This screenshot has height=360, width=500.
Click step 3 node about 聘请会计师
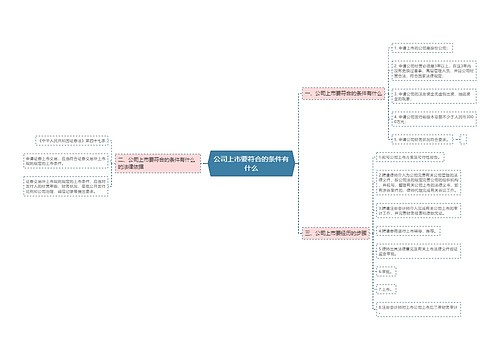tap(419, 210)
